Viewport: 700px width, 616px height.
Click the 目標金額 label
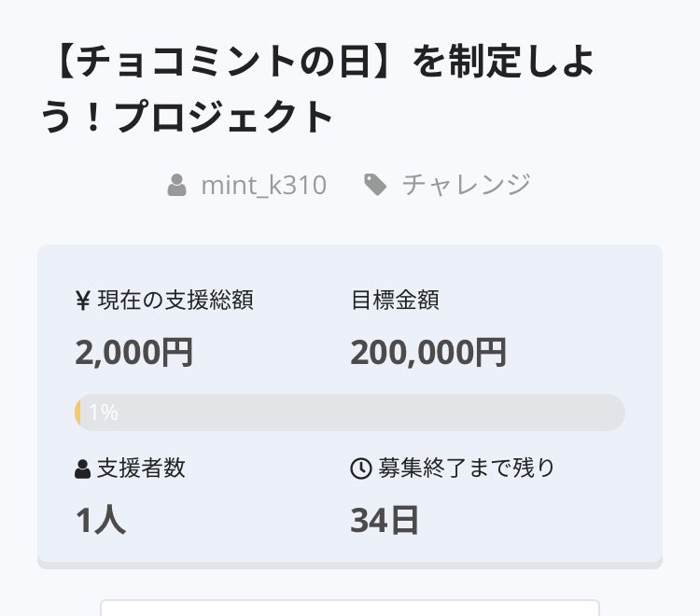395,301
